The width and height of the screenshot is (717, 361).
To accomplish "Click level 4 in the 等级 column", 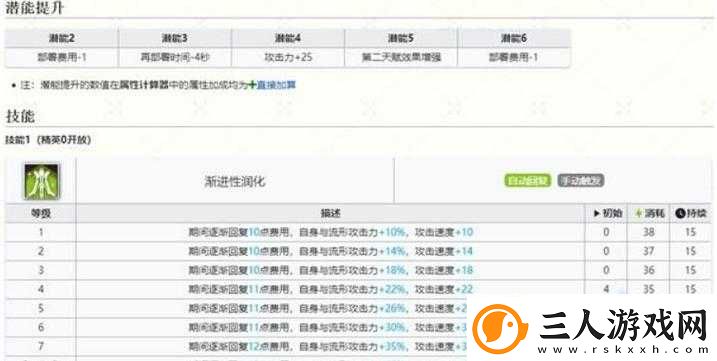I will (41, 289).
